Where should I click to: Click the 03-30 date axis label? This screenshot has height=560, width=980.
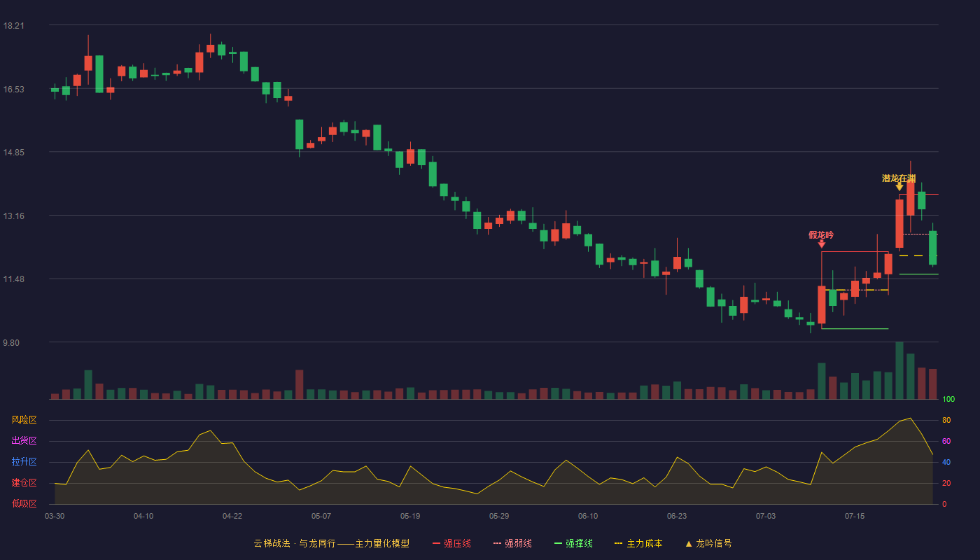[x=55, y=516]
